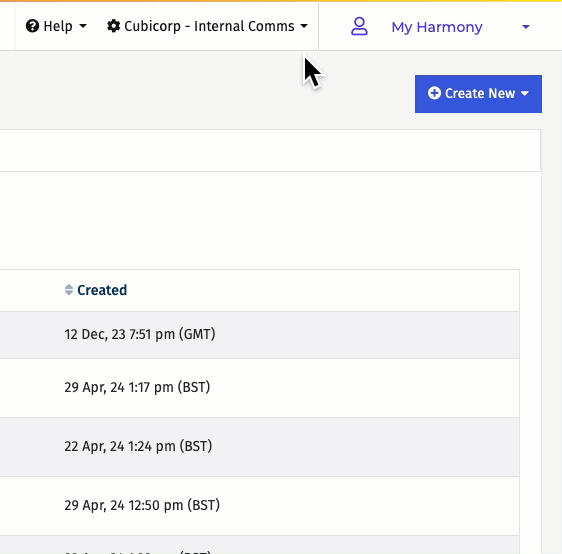Expand the My Harmony dropdown arrow
Screen dimensions: 562x554
coord(526,27)
